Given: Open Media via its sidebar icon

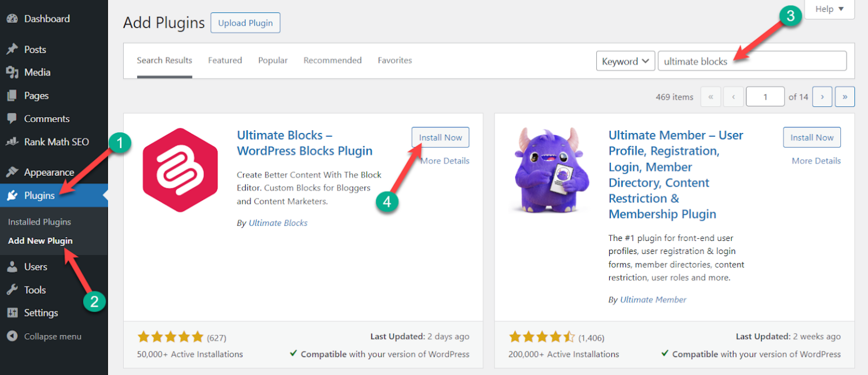Looking at the screenshot, I should pyautogui.click(x=12, y=72).
